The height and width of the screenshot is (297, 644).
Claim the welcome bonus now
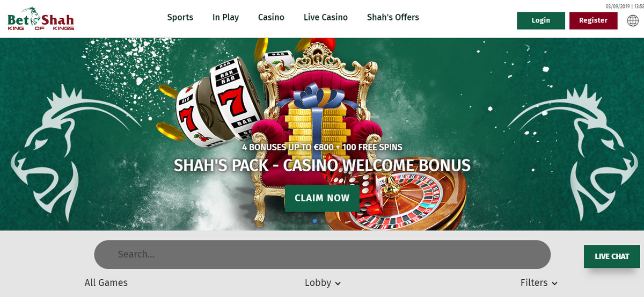pos(322,198)
